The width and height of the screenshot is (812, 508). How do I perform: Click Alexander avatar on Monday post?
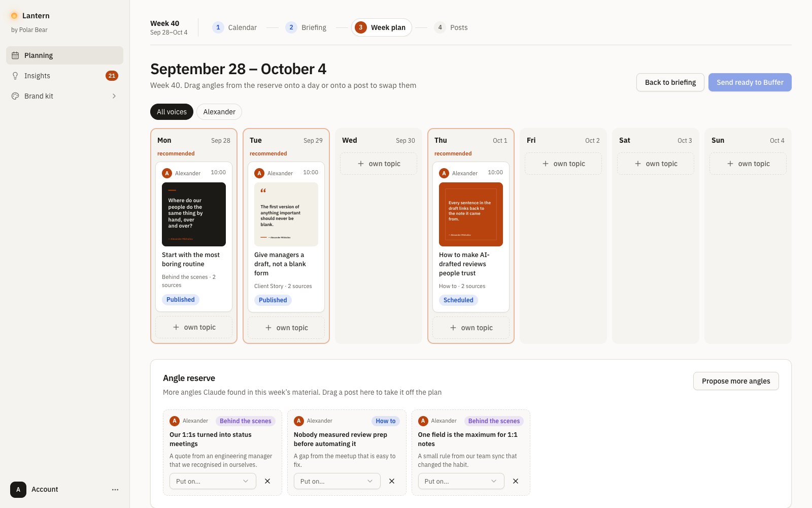tap(167, 173)
